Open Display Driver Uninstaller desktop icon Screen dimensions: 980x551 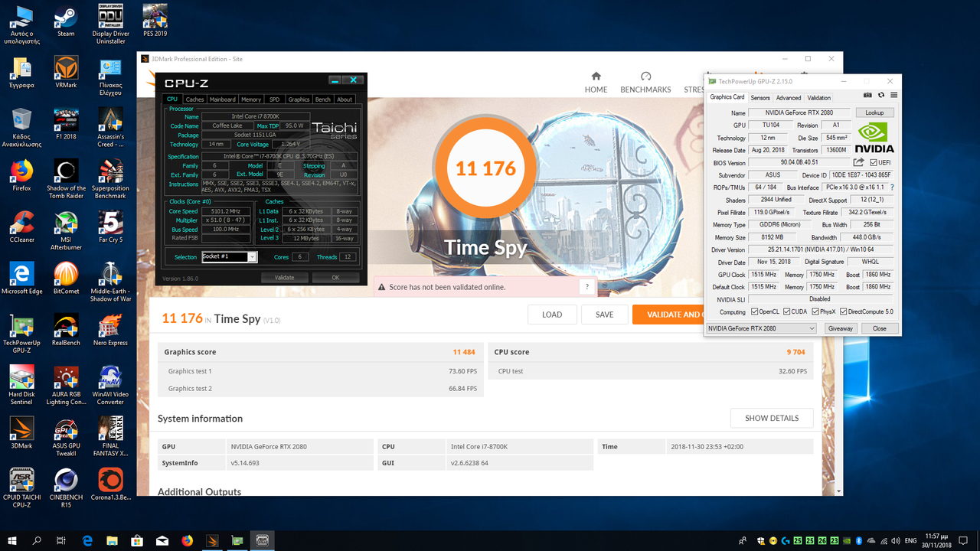111,24
